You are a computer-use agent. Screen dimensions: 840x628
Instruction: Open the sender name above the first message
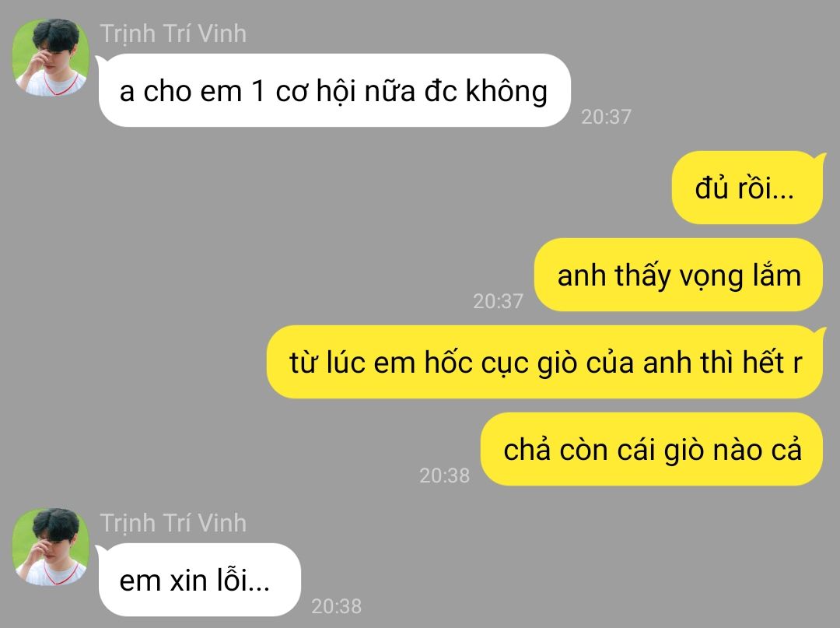(x=173, y=33)
